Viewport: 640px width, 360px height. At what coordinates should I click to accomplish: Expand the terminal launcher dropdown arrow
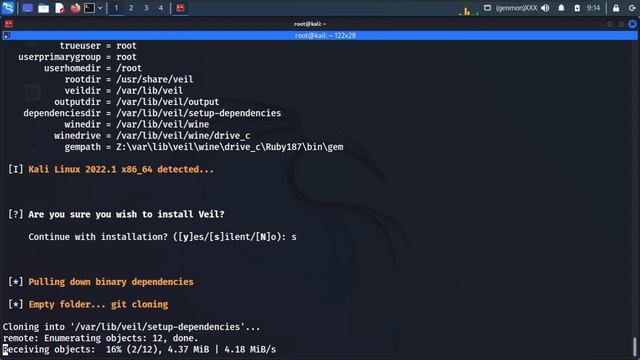tap(100, 8)
